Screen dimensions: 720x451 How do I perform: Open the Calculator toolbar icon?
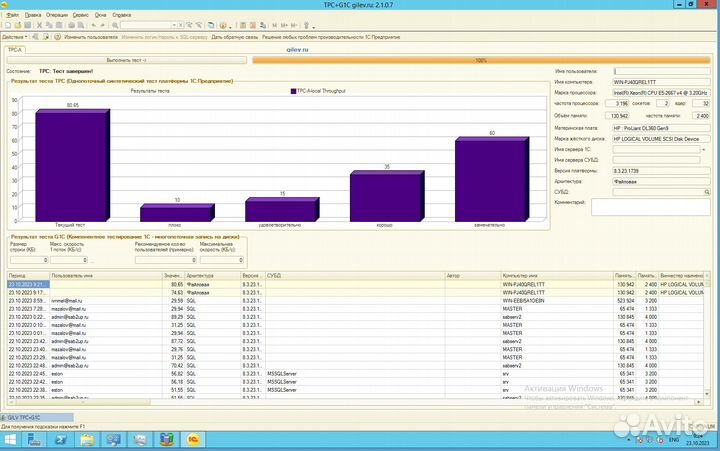tap(243, 25)
